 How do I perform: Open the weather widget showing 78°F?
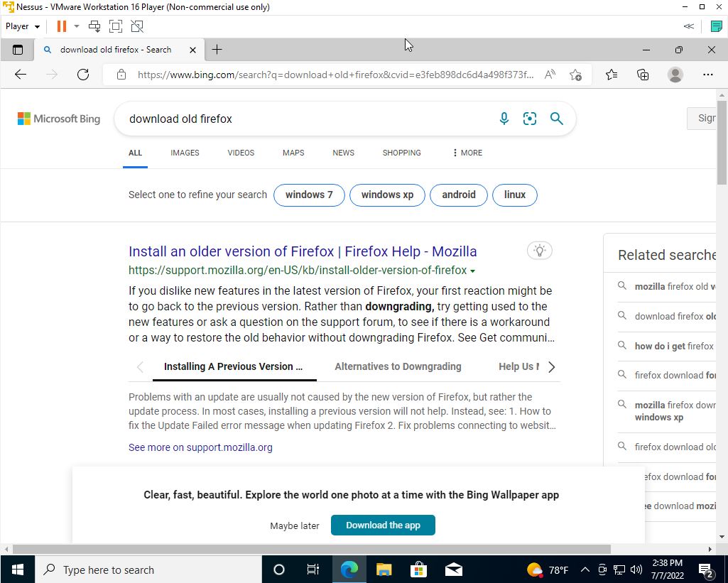548,570
